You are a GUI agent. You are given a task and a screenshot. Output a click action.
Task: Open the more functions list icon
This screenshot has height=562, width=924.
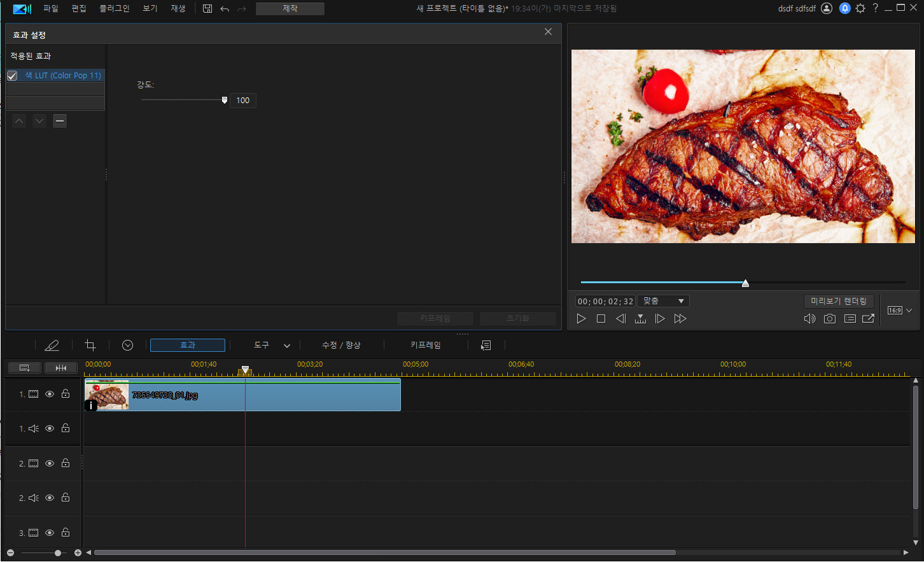click(x=486, y=345)
